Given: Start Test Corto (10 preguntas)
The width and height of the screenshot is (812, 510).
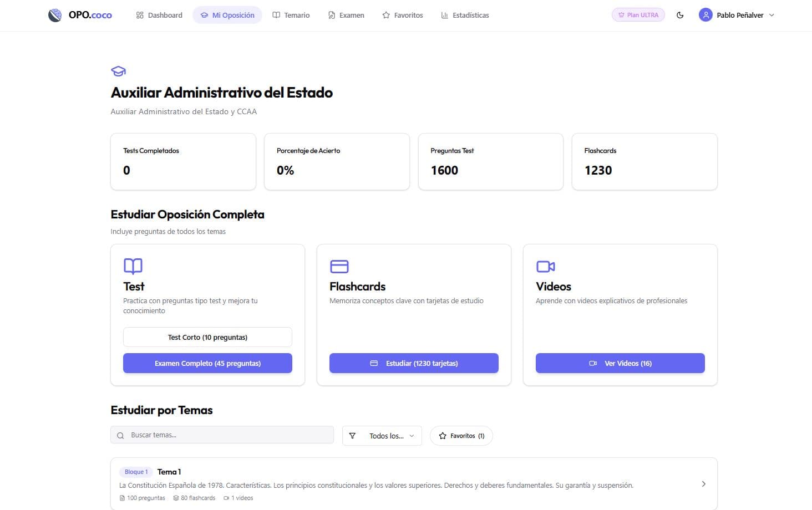Looking at the screenshot, I should click(x=207, y=337).
